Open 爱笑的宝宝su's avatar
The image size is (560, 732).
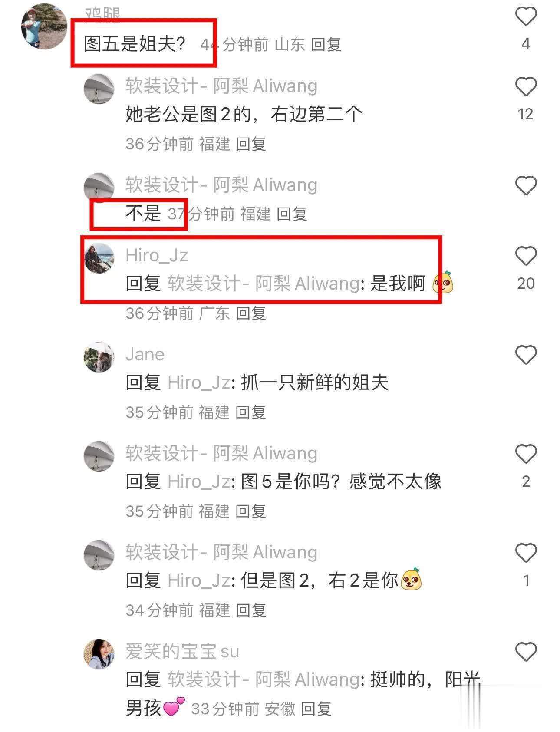(x=99, y=654)
